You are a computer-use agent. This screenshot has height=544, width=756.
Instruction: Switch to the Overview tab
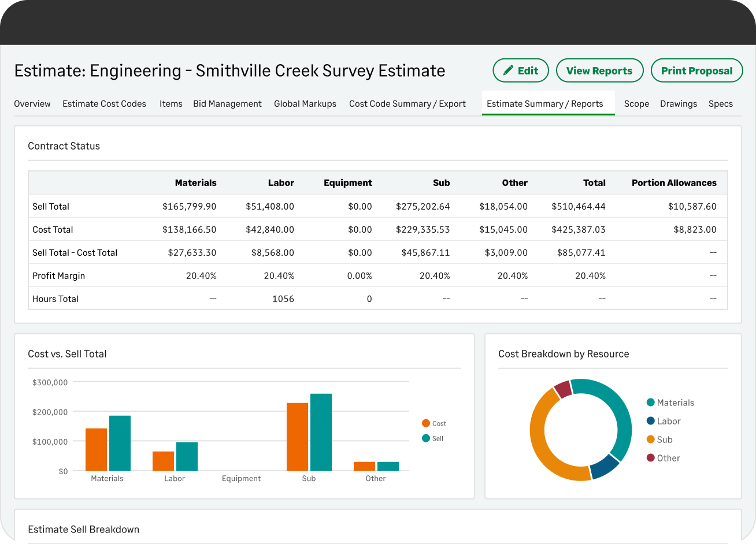point(32,104)
